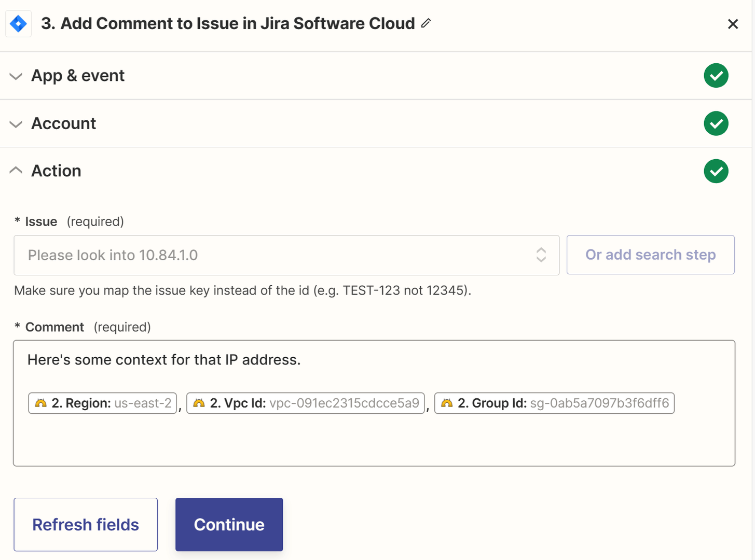Click the icon in the Vpc Id pill
755x560 pixels.
pos(199,403)
